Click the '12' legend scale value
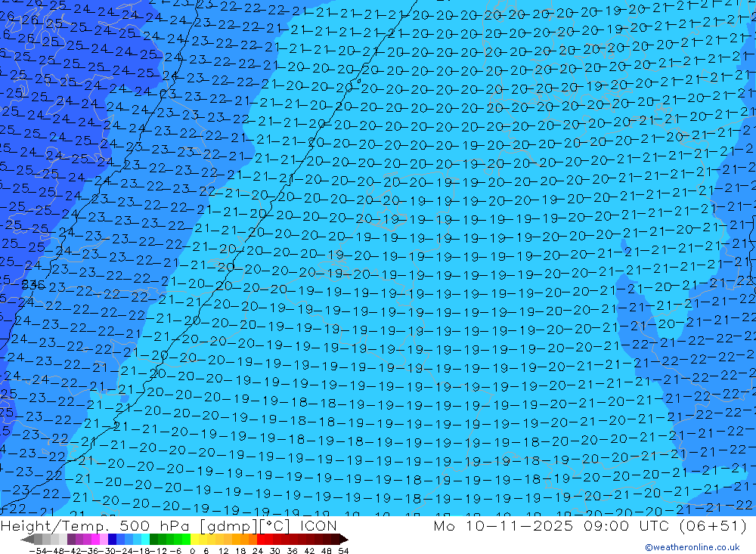 (223, 551)
